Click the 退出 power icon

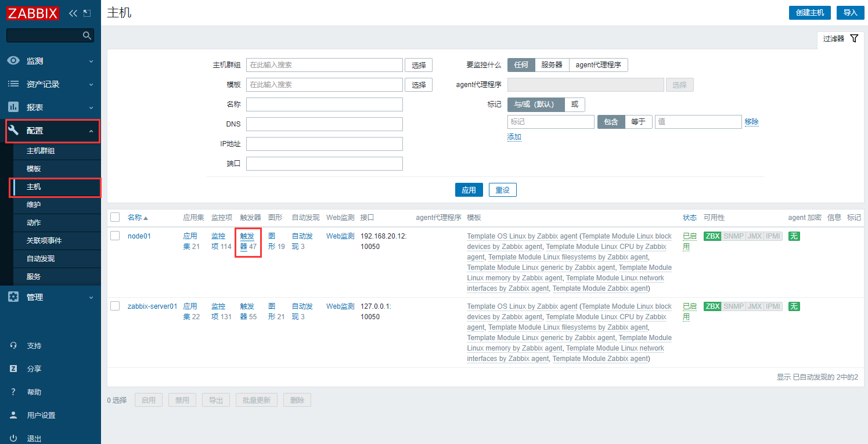(13, 438)
